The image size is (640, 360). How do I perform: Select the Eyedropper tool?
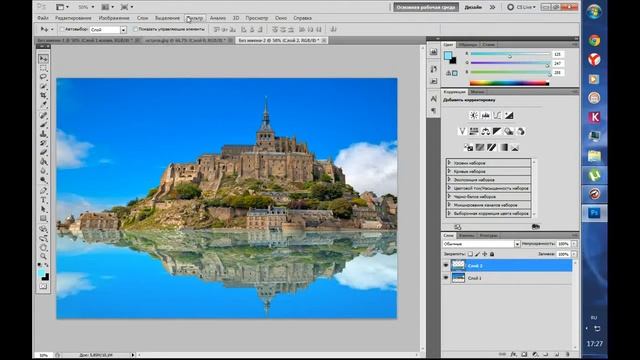(43, 105)
